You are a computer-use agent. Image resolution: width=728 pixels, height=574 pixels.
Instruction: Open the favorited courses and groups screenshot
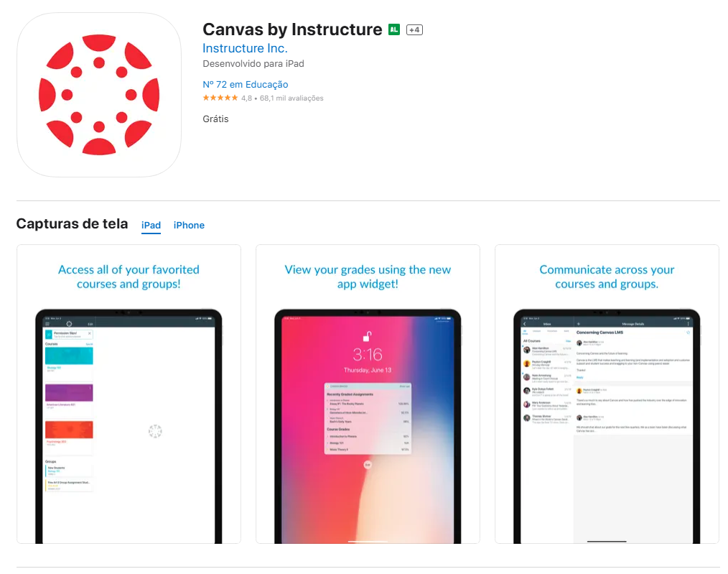(x=129, y=394)
